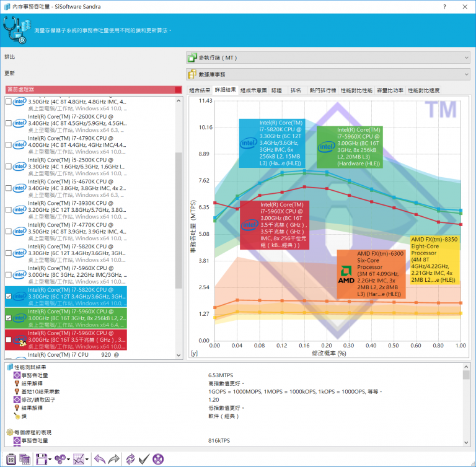The height and width of the screenshot is (467, 476).
Task: Toggle checkbox for i7-3930K CPU entry
Action: (9, 210)
